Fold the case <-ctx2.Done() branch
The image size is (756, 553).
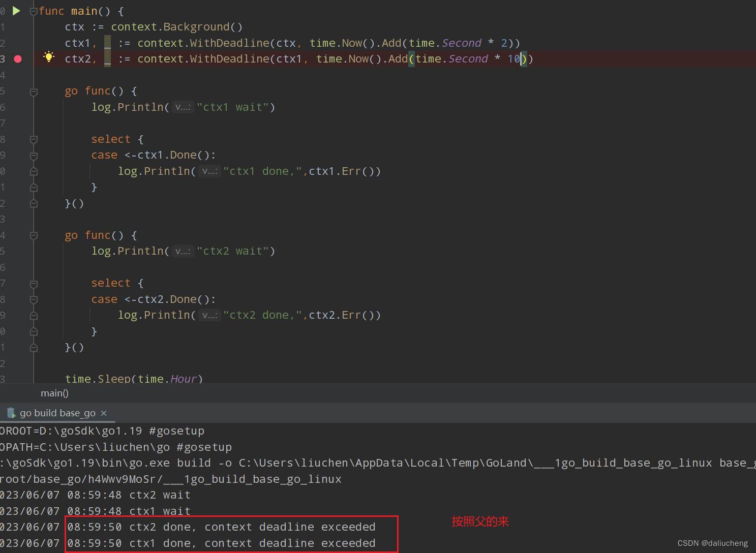[34, 300]
